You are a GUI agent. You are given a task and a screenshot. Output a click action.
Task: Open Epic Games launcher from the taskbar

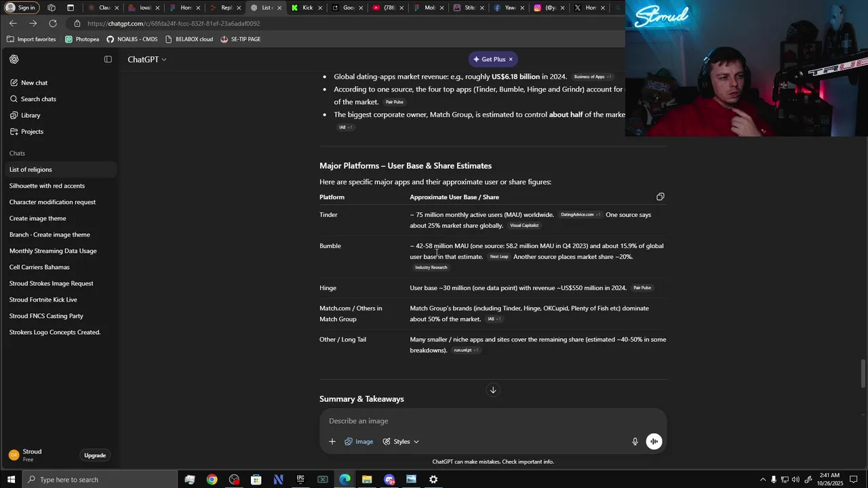[x=300, y=480]
